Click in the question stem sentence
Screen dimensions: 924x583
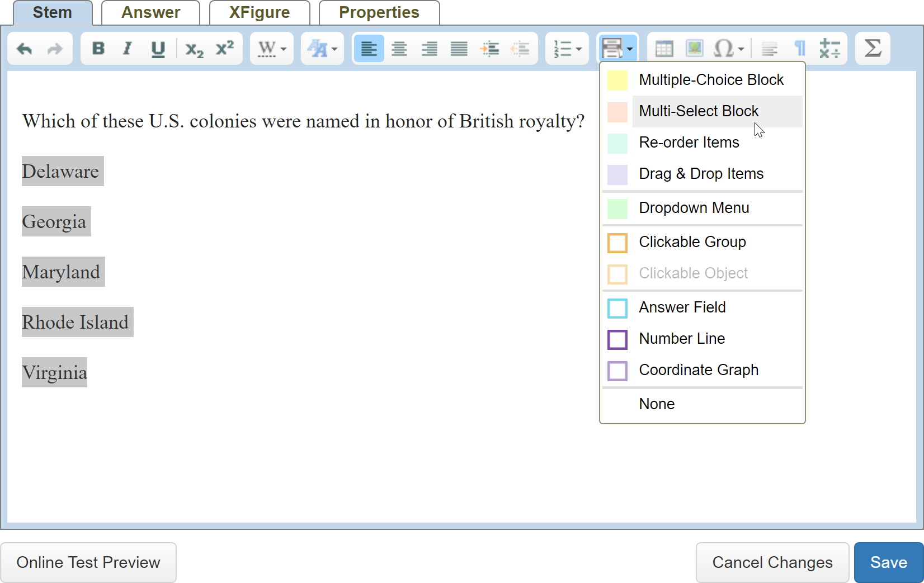point(303,121)
